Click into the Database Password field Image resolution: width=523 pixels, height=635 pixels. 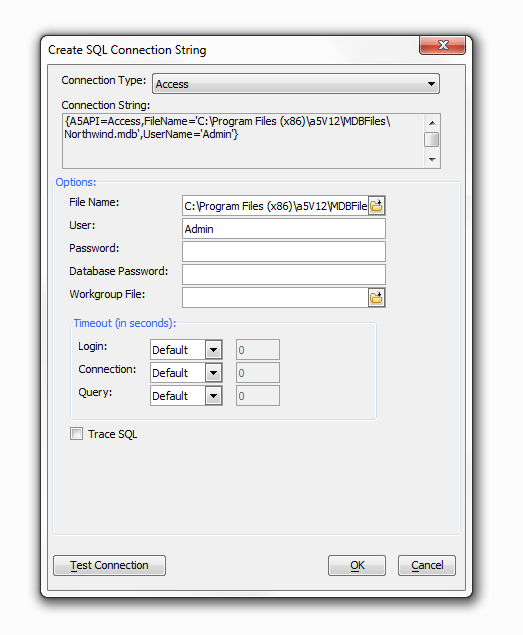pyautogui.click(x=284, y=275)
